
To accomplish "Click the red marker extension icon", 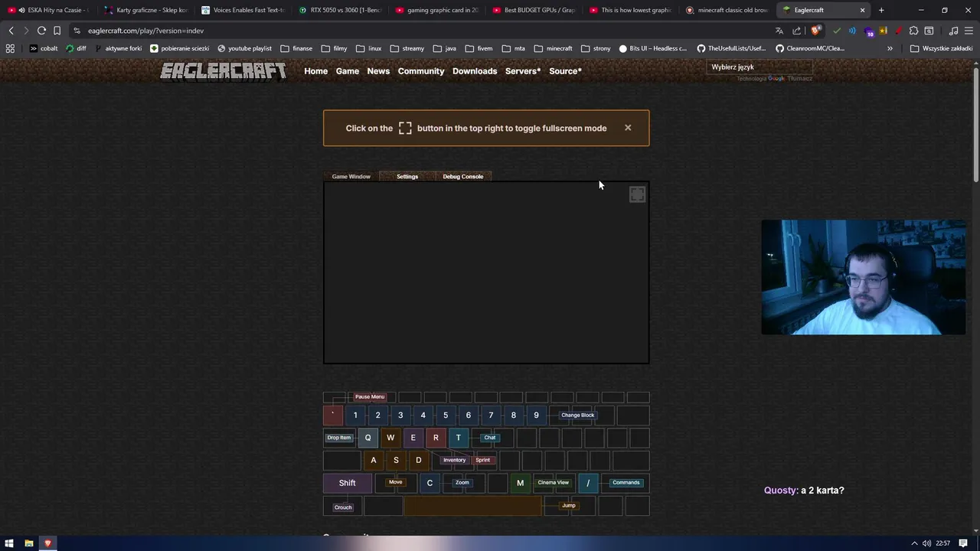I will [898, 31].
